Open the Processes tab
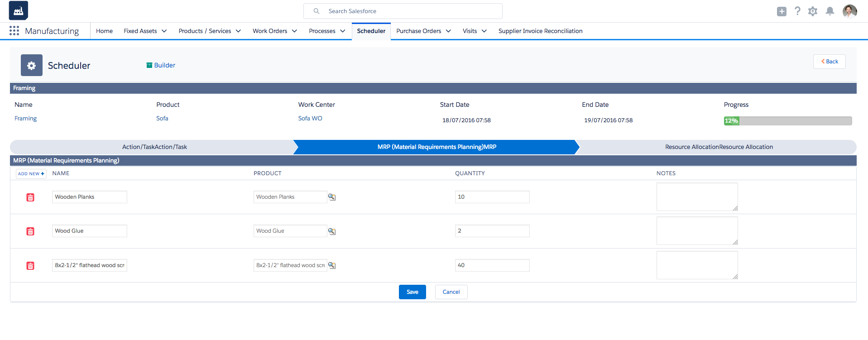The width and height of the screenshot is (868, 340). point(322,31)
